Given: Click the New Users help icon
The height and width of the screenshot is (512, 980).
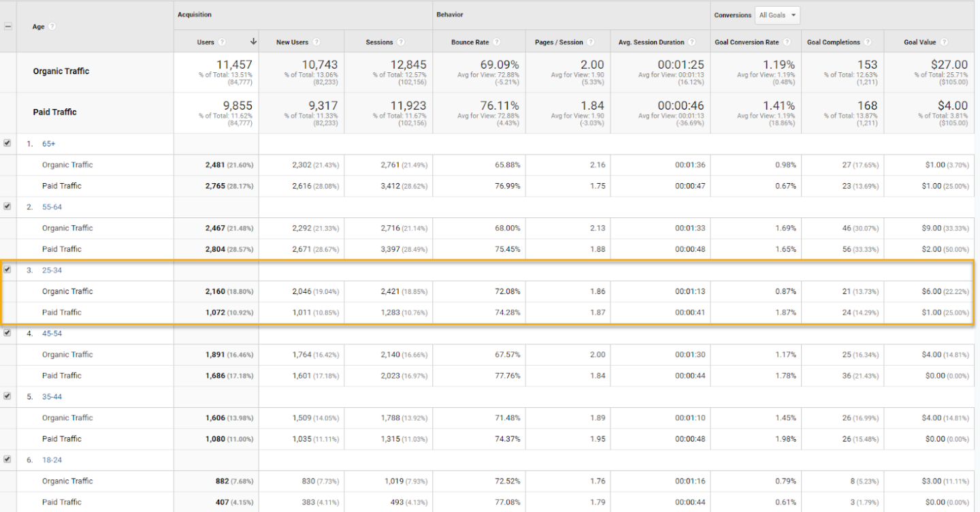Looking at the screenshot, I should tap(316, 42).
